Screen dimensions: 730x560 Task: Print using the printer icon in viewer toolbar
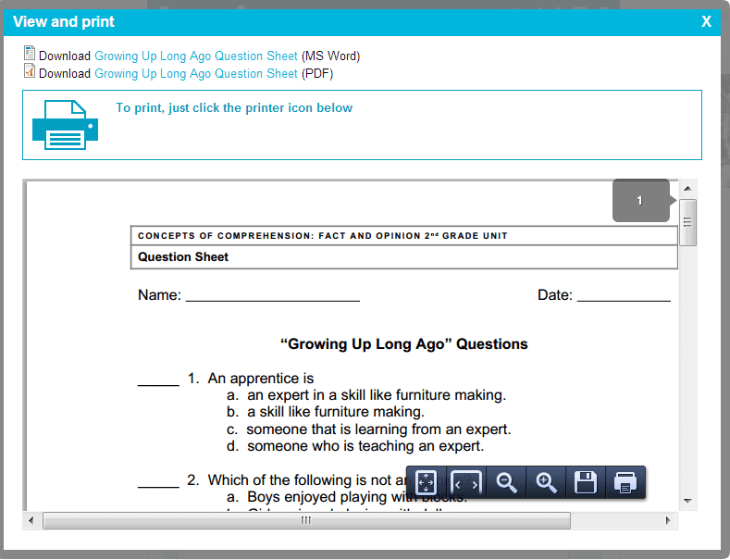coord(625,482)
